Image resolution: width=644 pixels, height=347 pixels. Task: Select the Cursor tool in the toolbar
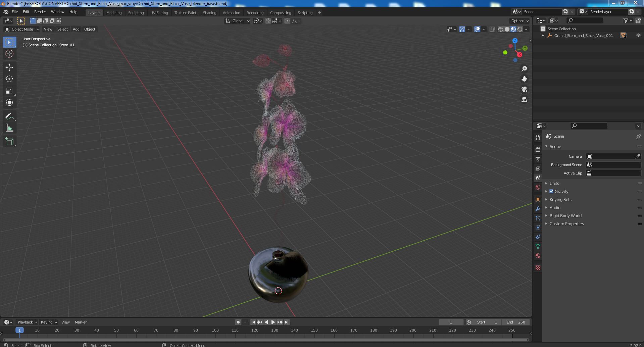pos(9,54)
